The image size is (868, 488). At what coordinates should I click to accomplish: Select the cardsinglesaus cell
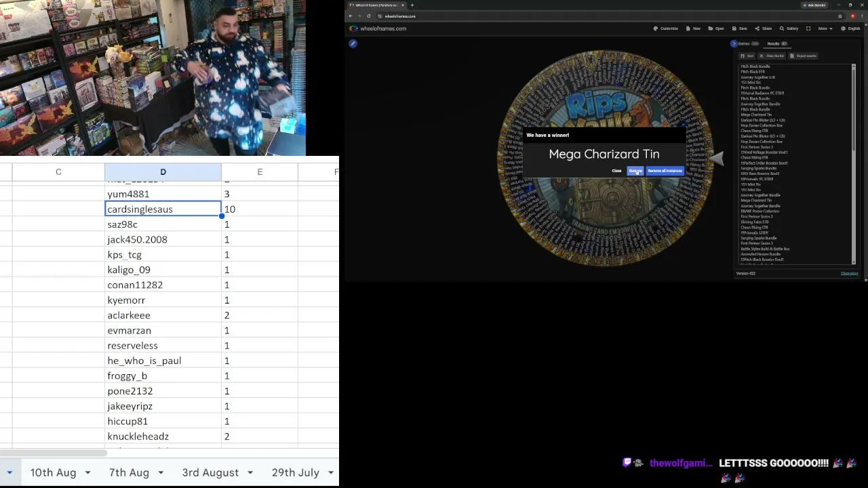point(163,209)
